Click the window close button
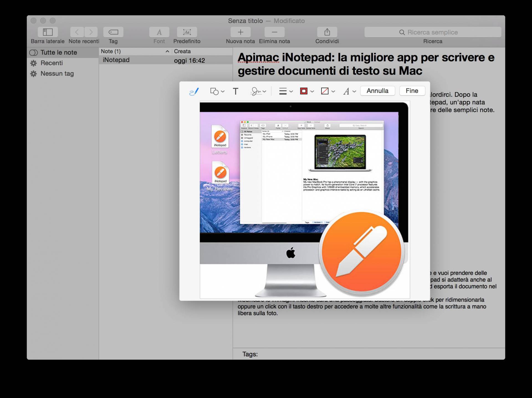532x398 pixels. 34,21
